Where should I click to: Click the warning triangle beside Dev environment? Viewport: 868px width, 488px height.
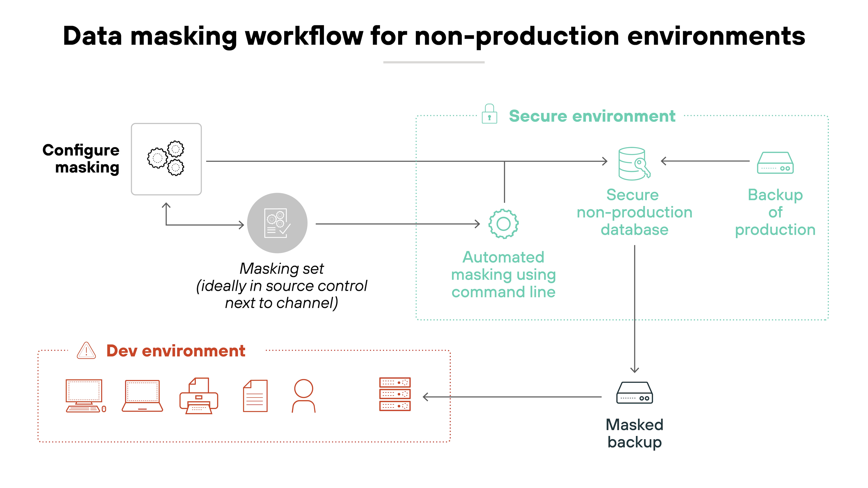click(x=86, y=350)
